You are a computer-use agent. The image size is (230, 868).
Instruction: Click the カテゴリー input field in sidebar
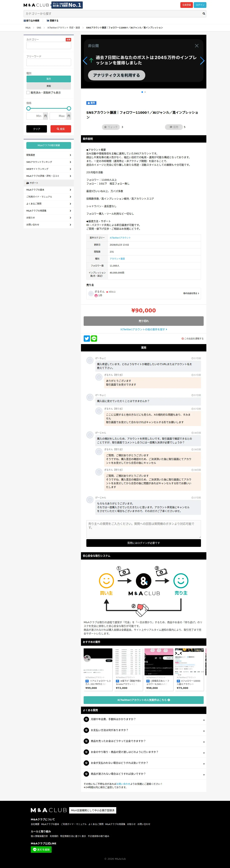(x=49, y=45)
